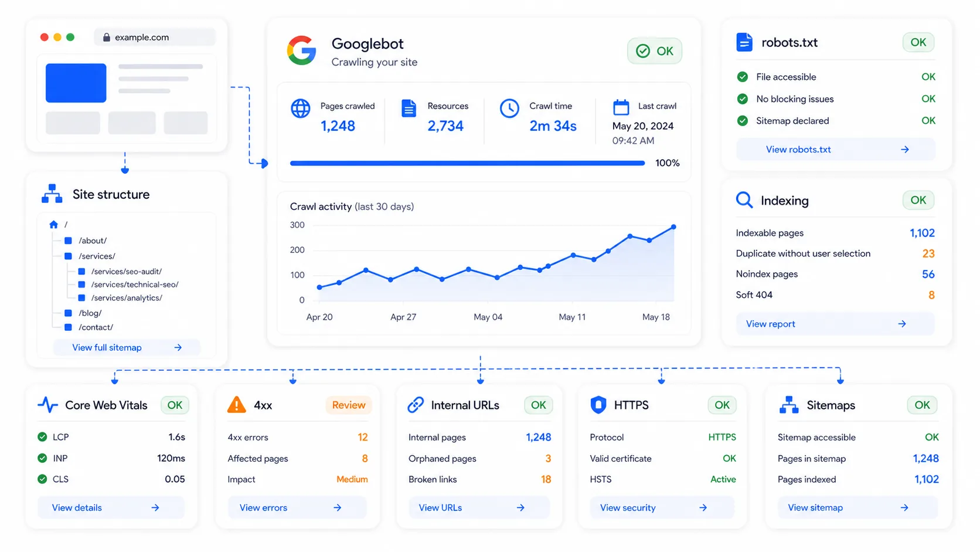Click Noindex pages count 56

tap(928, 274)
